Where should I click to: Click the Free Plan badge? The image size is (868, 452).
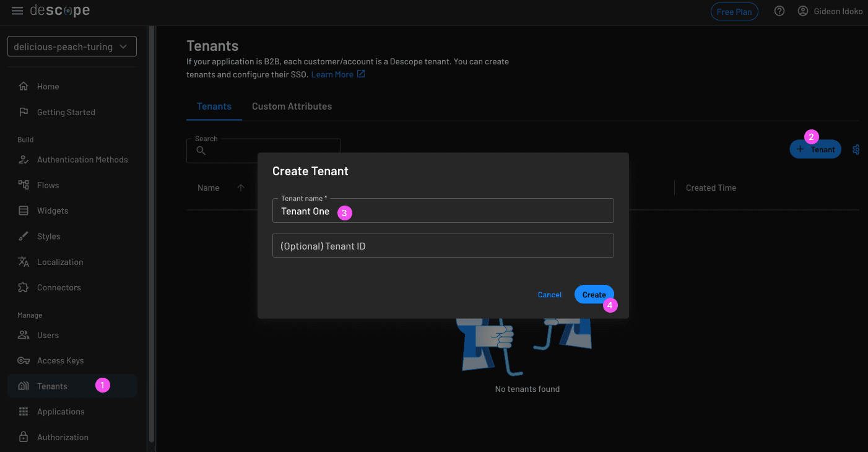coord(734,11)
